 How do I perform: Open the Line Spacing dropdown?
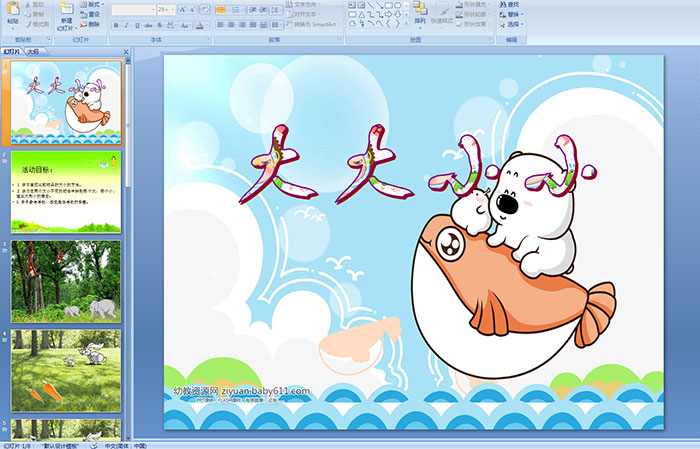(276, 10)
